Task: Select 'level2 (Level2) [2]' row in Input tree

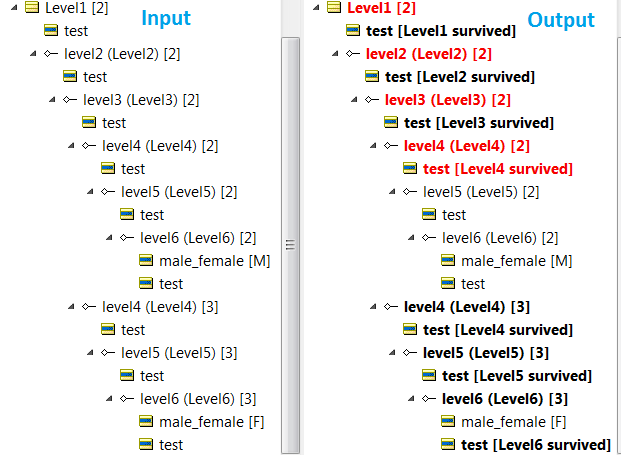Action: click(122, 54)
